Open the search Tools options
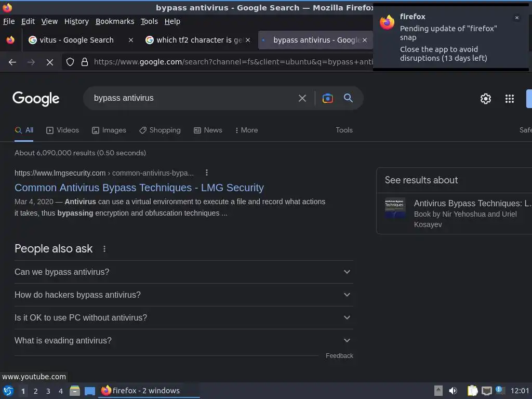Screen dimensions: 532x399 (344, 130)
